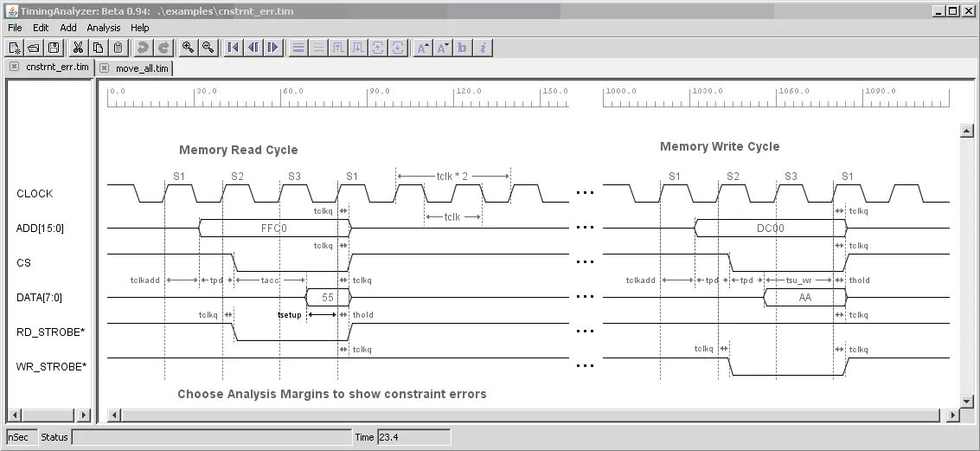Click the Memory Write Cycle title text
The height and width of the screenshot is (451, 980).
pyautogui.click(x=720, y=146)
